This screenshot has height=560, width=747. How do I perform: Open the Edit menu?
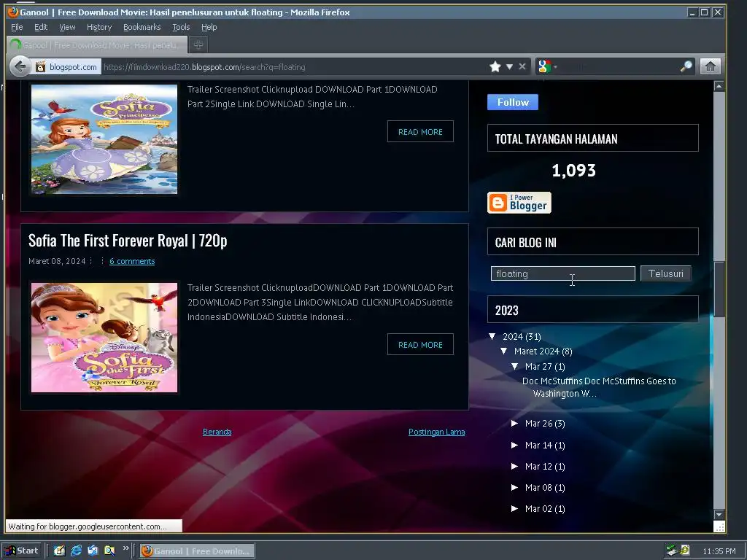(x=41, y=27)
